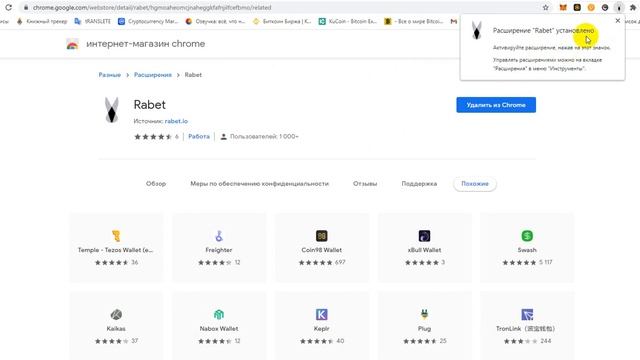Screen dimensions: 640x360
Task: Open the xBull Wallet extension icon
Action: [424, 236]
